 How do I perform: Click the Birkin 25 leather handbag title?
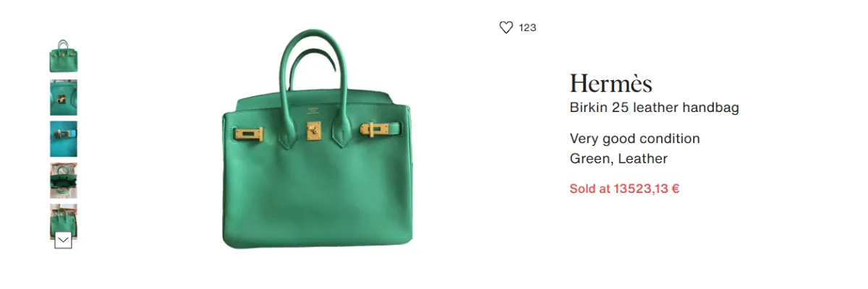pyautogui.click(x=654, y=108)
